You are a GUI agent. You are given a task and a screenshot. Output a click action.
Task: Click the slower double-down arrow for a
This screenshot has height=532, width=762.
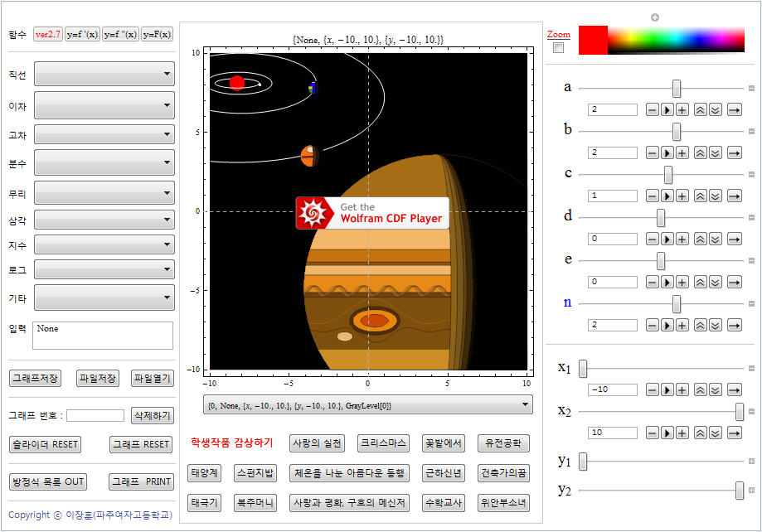pos(716,110)
